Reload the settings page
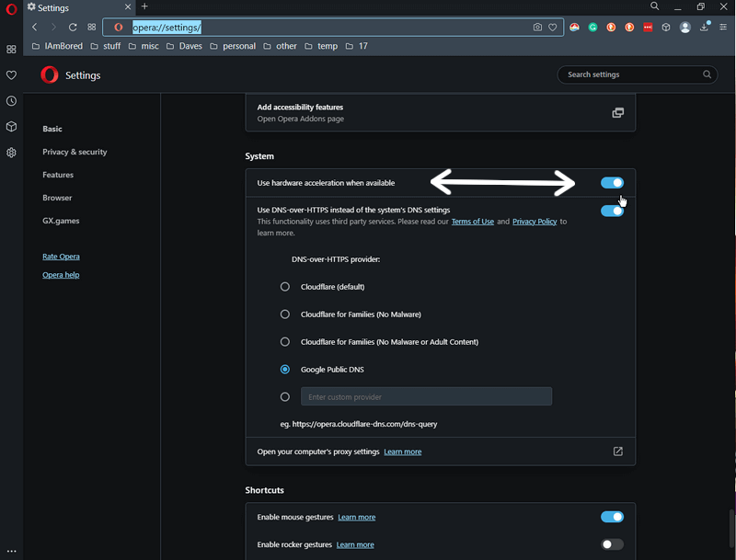736x560 pixels. coord(73,28)
